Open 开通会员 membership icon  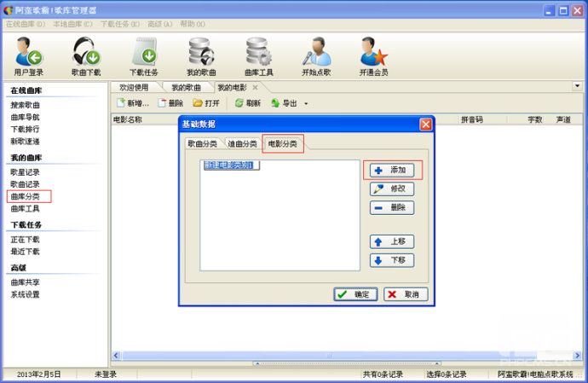click(x=373, y=56)
